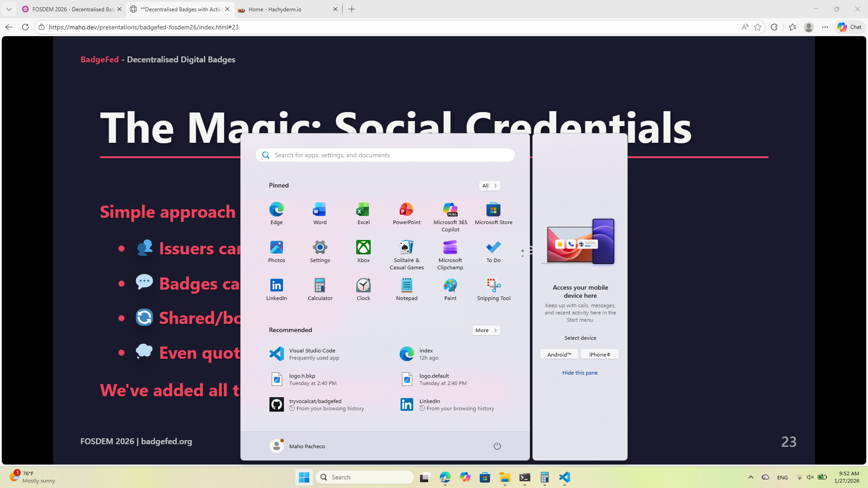Viewport: 868px width, 488px height.
Task: Open the Snipping Tool app
Action: pos(493,289)
